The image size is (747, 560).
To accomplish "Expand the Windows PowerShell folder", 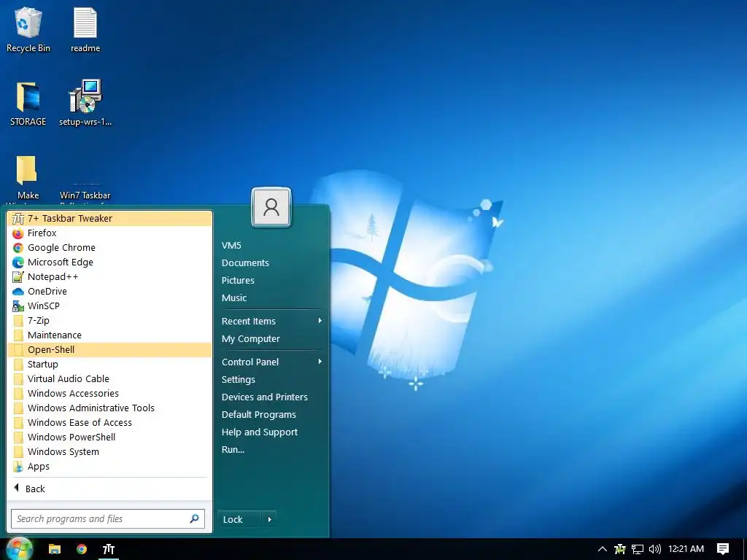I will pyautogui.click(x=109, y=437).
